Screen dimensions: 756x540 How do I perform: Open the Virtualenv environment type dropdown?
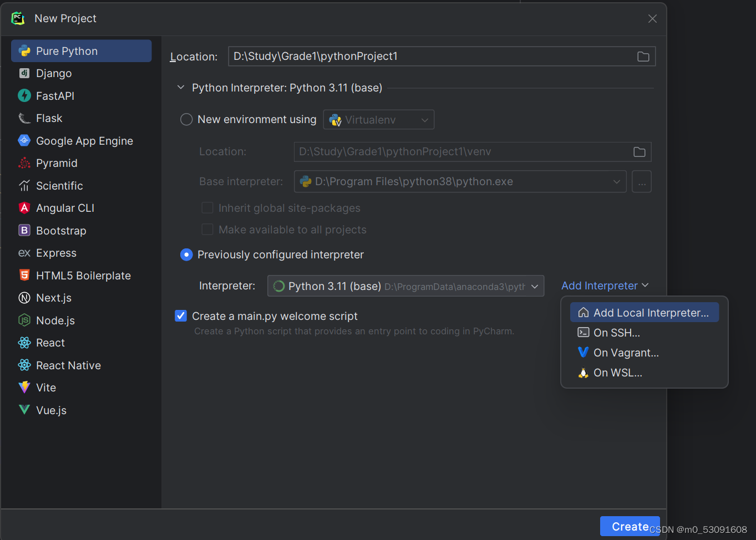[x=378, y=119]
